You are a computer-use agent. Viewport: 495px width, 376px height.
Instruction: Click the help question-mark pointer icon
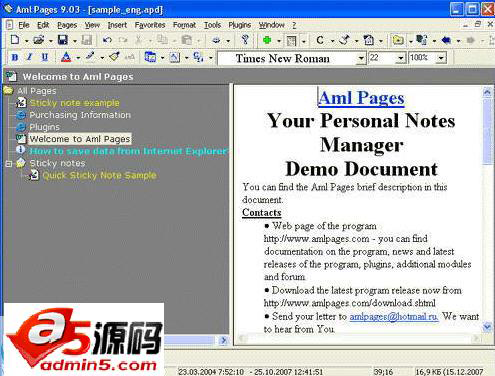[x=245, y=40]
